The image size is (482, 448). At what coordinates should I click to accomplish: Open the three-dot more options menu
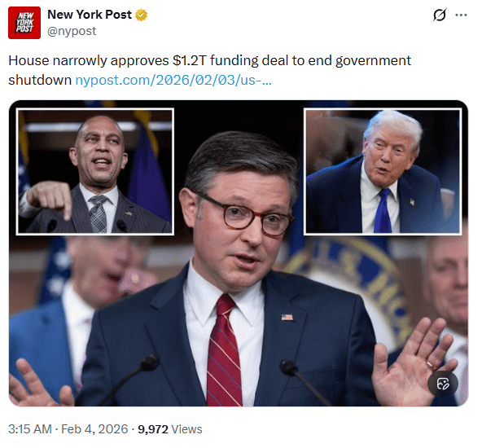coord(461,15)
